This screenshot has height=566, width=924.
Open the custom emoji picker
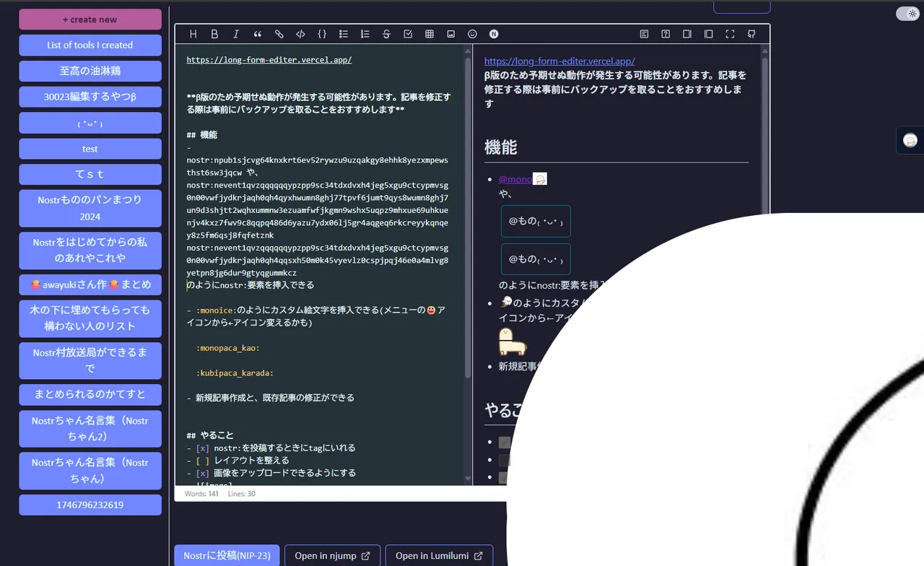click(472, 34)
